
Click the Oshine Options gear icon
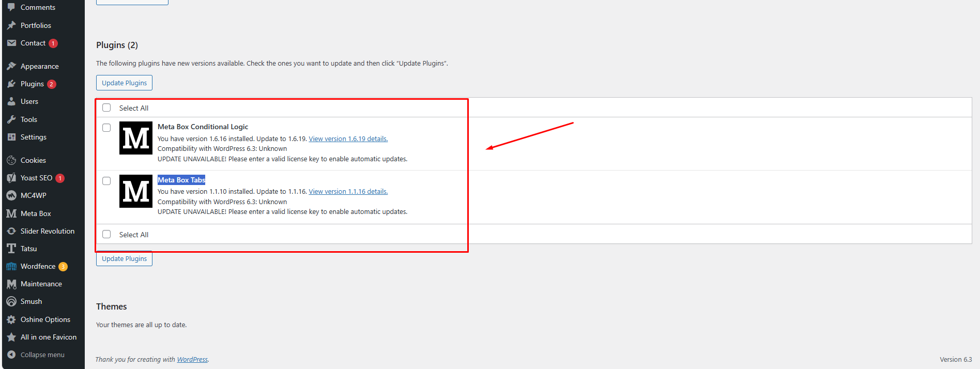[x=11, y=319]
